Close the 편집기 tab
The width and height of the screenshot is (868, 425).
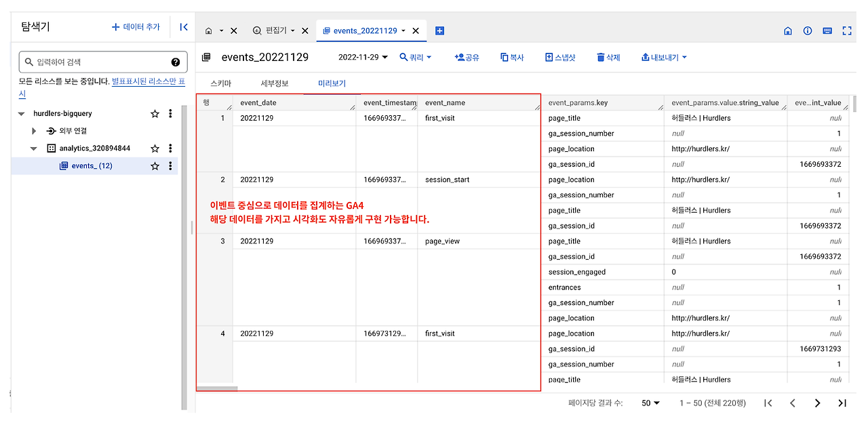click(x=305, y=31)
